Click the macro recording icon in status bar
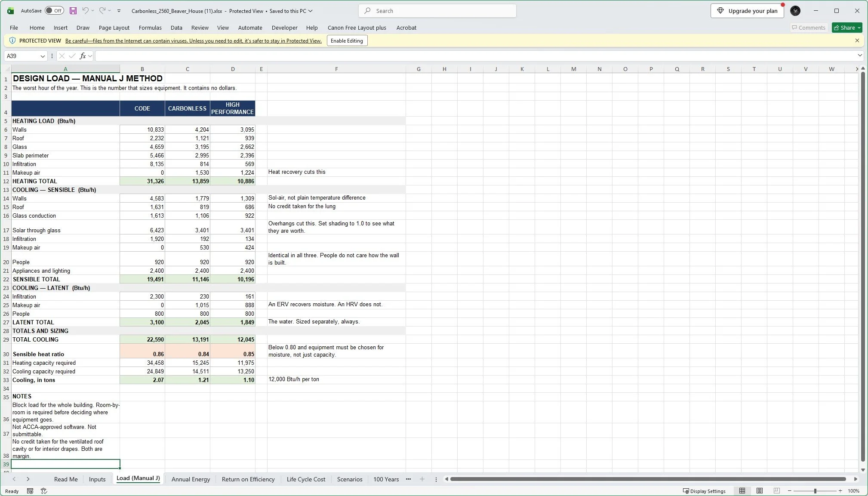Image resolution: width=868 pixels, height=496 pixels. pos(30,491)
